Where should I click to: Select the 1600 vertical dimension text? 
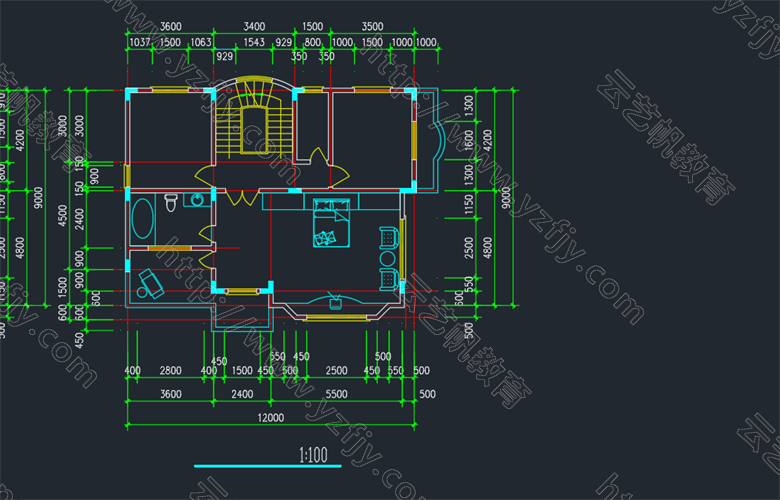click(x=469, y=141)
